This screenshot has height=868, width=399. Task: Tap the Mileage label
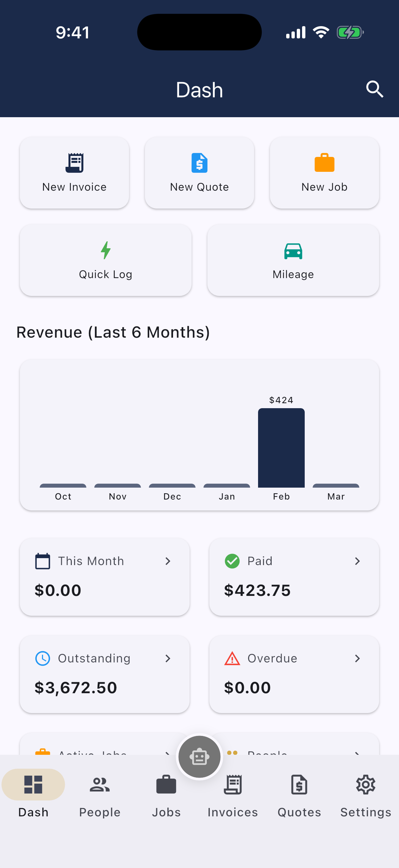coord(293,275)
